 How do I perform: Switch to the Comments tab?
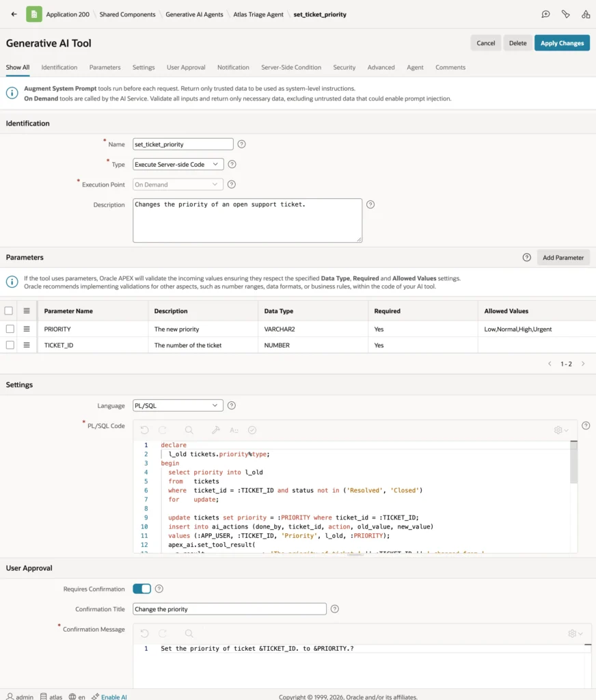point(450,68)
